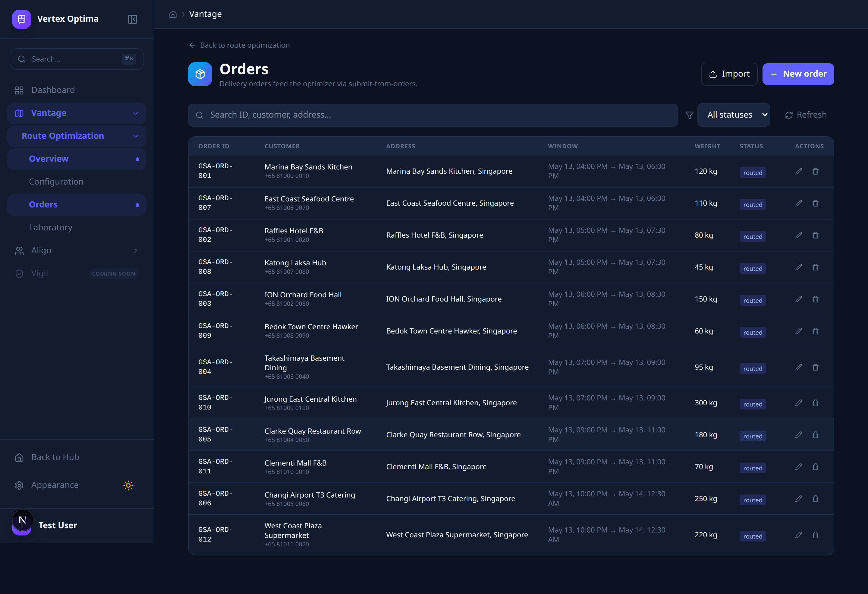Edit ION Orchard Food Hall order
Image resolution: width=868 pixels, height=594 pixels.
pos(799,299)
